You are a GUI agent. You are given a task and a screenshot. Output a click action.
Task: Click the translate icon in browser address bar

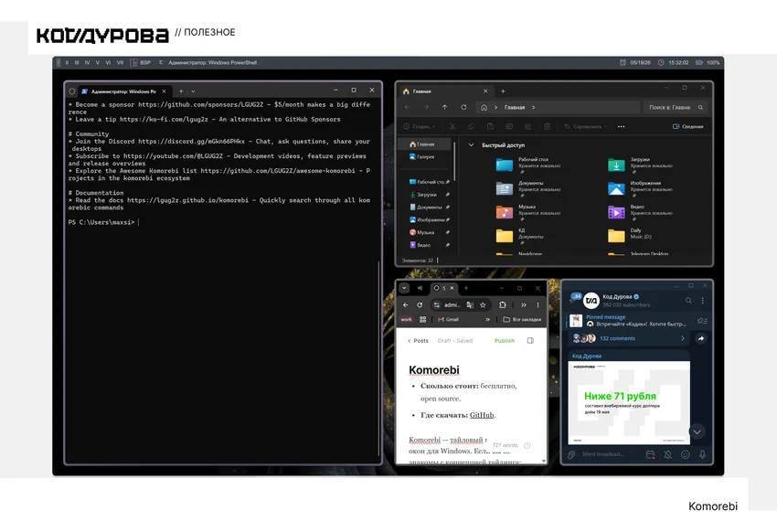click(x=470, y=305)
